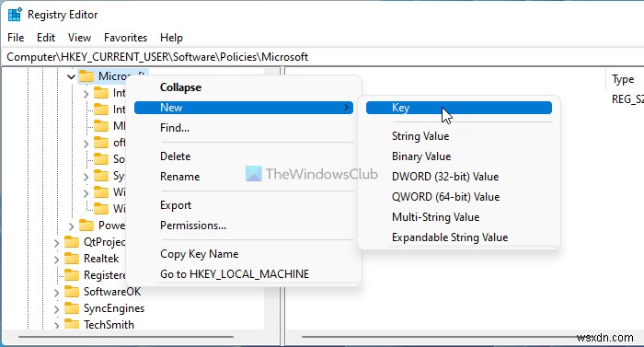This screenshot has width=644, height=347.
Task: Select Key in the New submenu
Action: coord(459,108)
